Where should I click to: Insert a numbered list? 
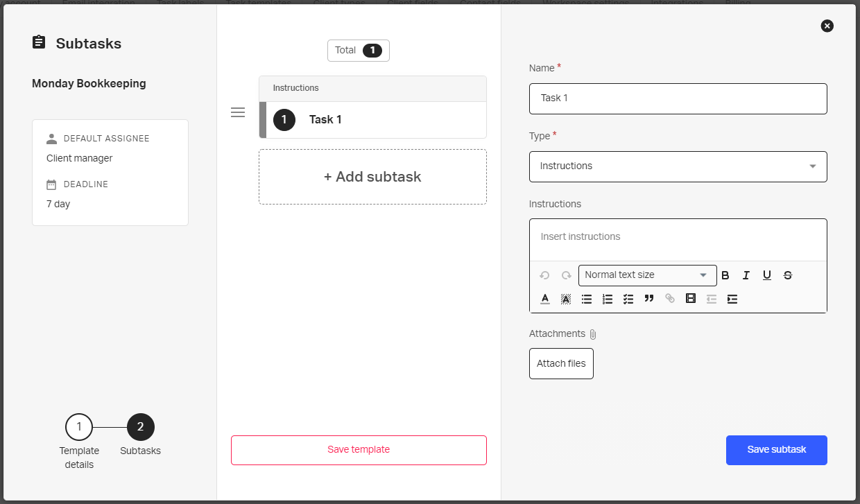[608, 299]
